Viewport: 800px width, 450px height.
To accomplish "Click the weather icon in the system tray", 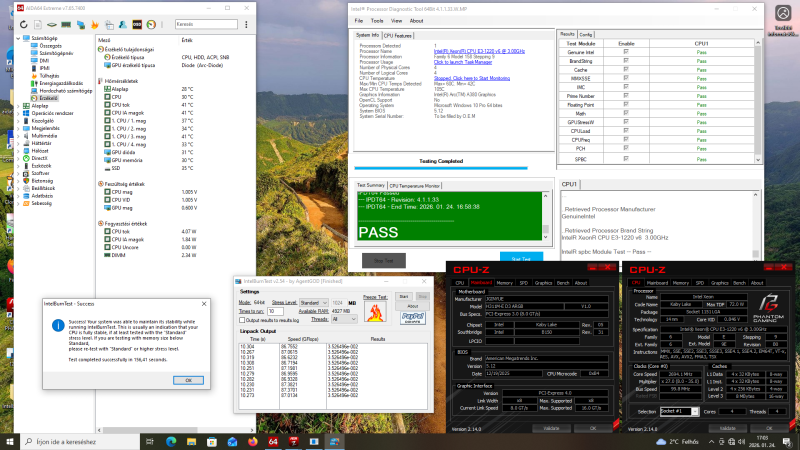I will point(661,442).
